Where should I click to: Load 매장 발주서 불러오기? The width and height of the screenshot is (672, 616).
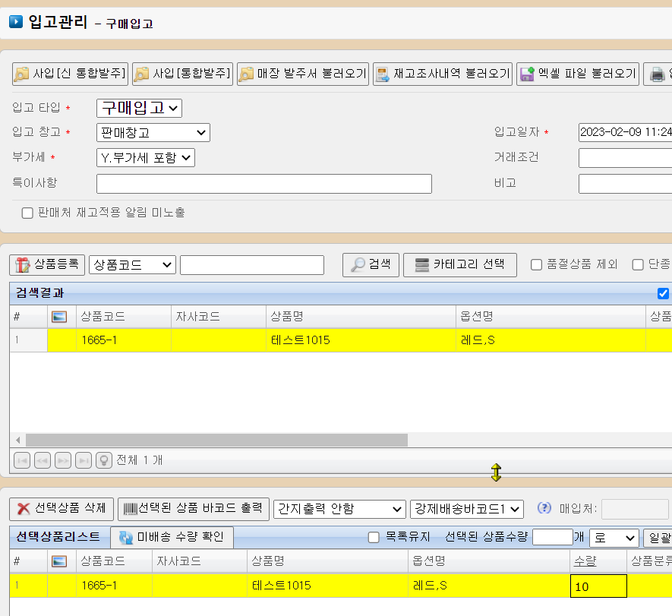coord(302,74)
